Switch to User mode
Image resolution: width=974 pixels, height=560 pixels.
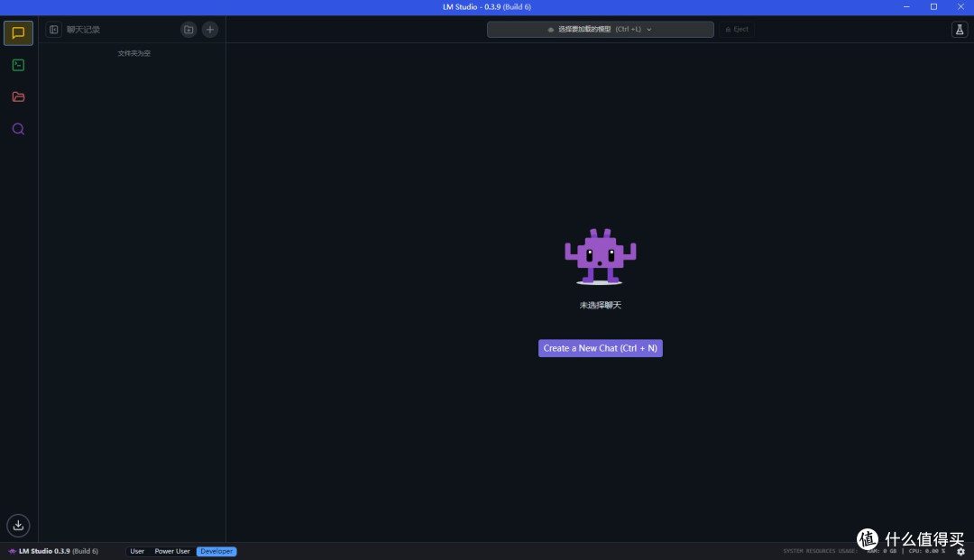[x=137, y=551]
